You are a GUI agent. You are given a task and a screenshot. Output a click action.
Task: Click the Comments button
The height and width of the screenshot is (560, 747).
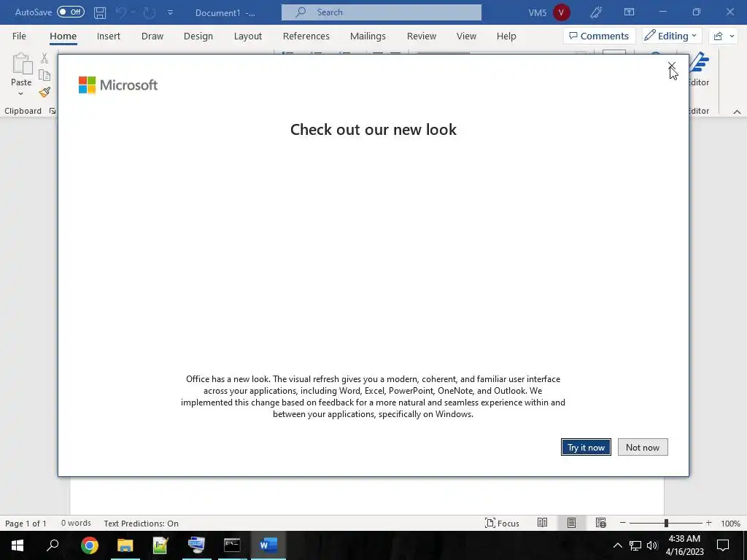599,36
